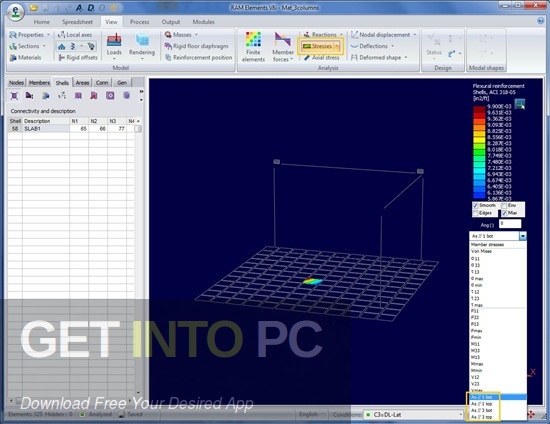
Task: Click the home-shaped view icon
Action: pos(61,46)
